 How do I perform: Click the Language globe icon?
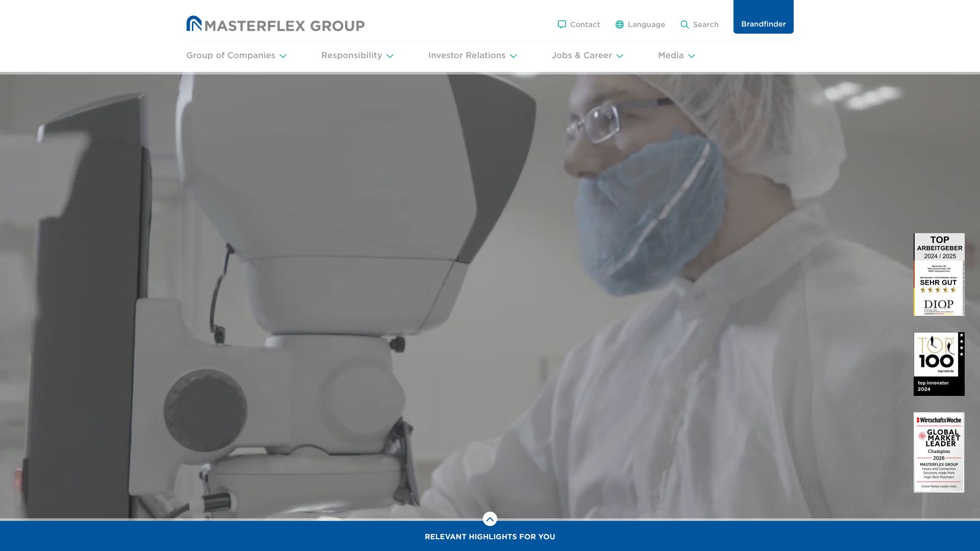(620, 24)
